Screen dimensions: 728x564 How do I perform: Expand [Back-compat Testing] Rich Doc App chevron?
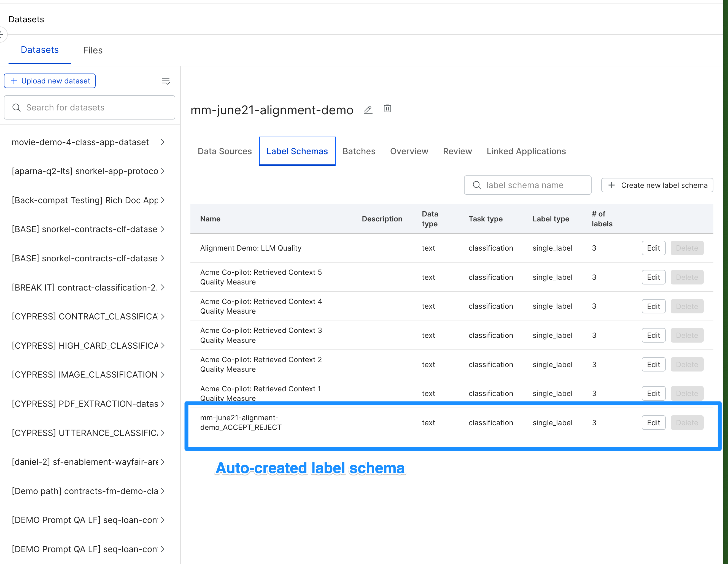162,200
